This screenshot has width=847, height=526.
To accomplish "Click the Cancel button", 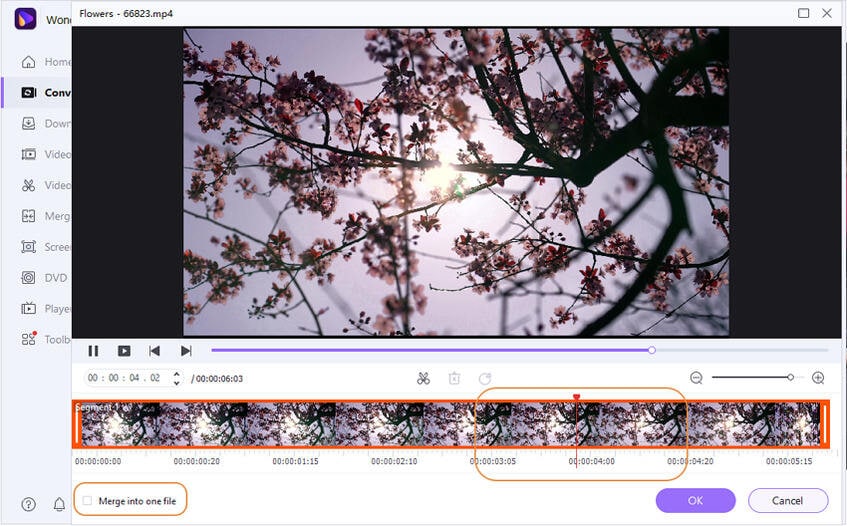I will 788,501.
